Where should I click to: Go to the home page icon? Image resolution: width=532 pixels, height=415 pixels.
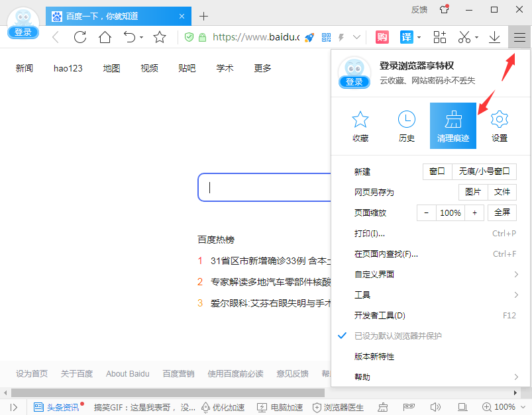105,37
